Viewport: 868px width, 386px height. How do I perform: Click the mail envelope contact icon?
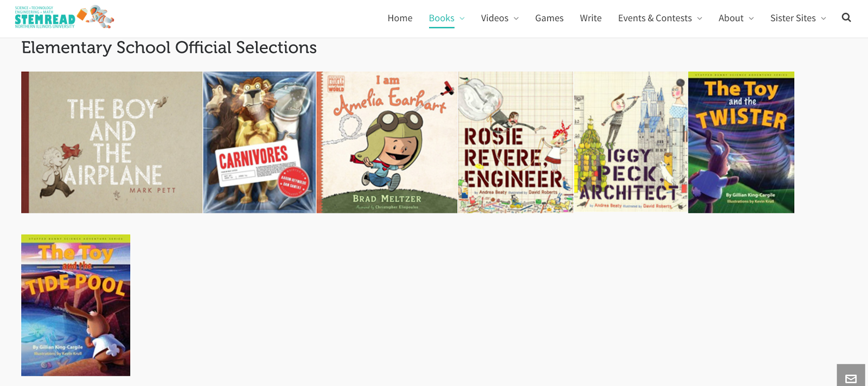tap(851, 378)
